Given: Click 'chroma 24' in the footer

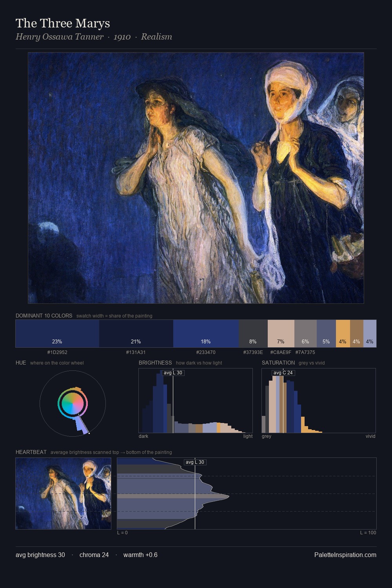Looking at the screenshot, I should click(94, 555).
